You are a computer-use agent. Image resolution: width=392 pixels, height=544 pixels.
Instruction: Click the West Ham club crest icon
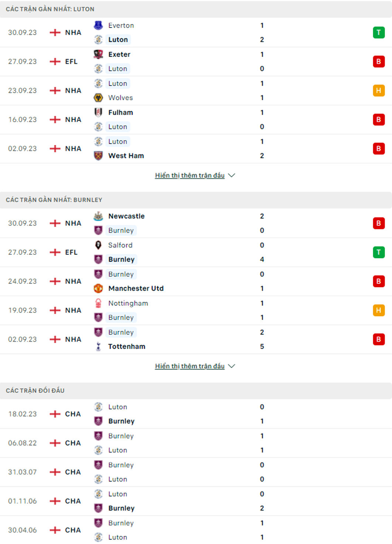click(98, 156)
